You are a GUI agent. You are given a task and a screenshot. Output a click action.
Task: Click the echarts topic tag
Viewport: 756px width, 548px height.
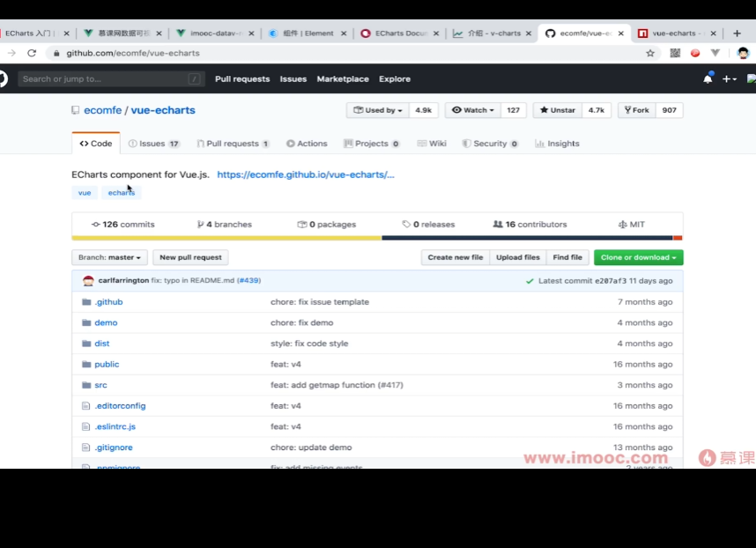(122, 193)
